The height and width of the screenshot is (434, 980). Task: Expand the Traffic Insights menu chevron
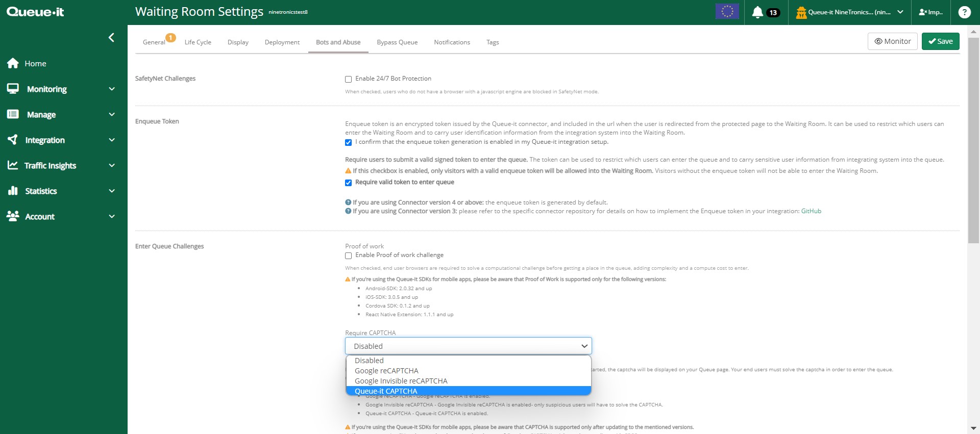pos(112,165)
